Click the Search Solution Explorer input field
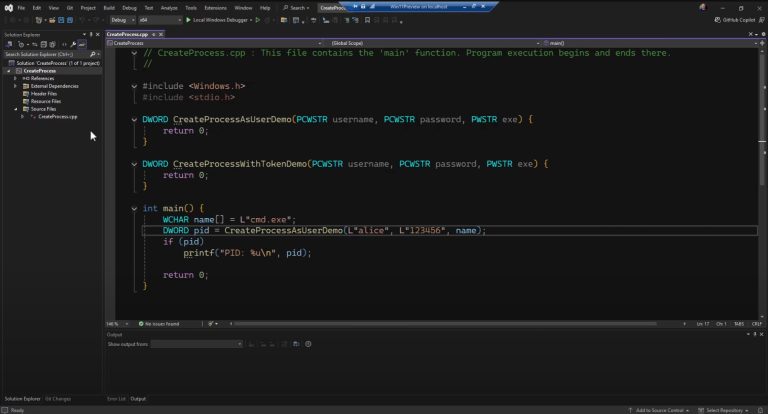The image size is (768, 414). [40, 54]
